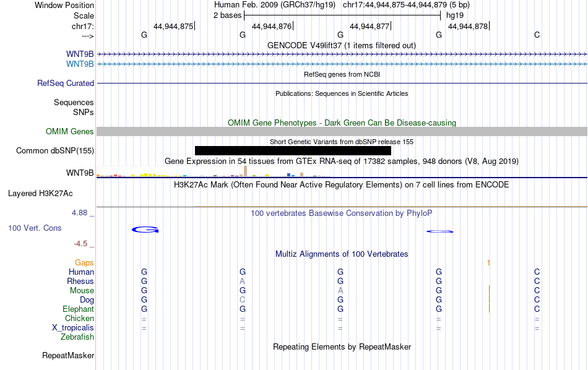Click the Layered H3K27Ac track label
Image resolution: width=588 pixels, height=370 pixels.
pos(40,194)
